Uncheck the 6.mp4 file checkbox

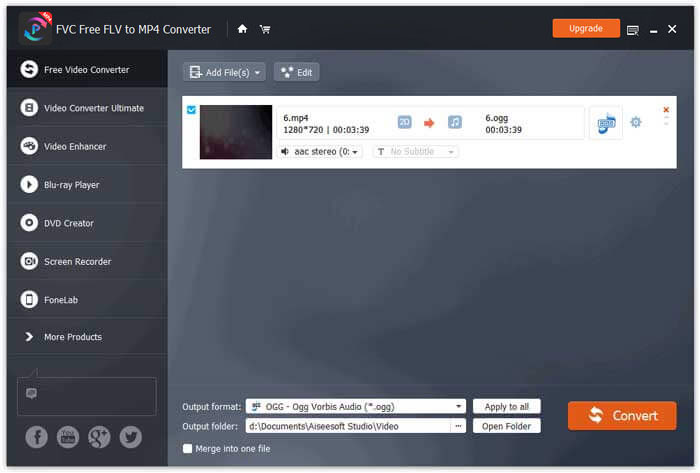coord(192,110)
